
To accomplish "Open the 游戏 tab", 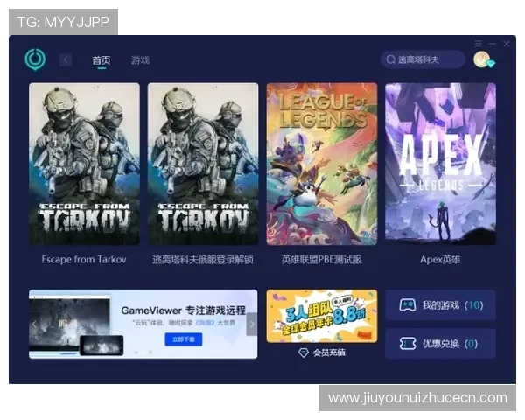I will (140, 60).
